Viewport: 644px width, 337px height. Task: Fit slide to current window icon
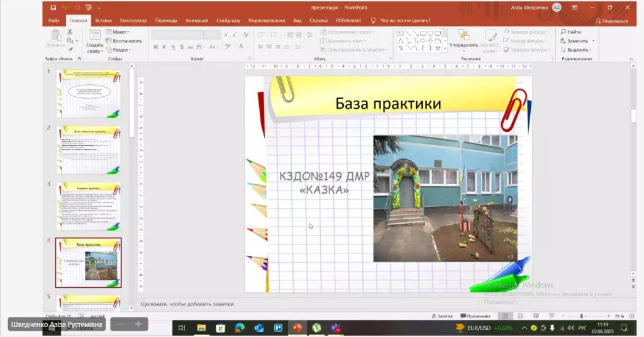tap(631, 316)
